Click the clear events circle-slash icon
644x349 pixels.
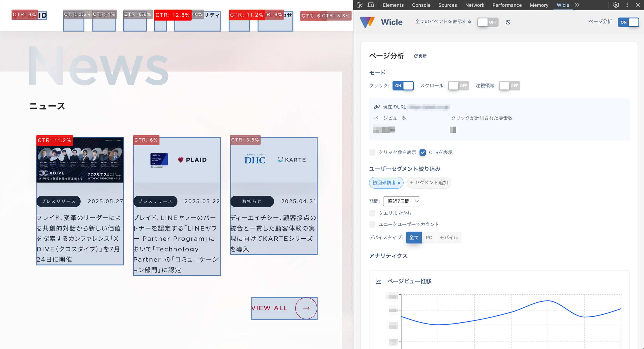pos(508,22)
